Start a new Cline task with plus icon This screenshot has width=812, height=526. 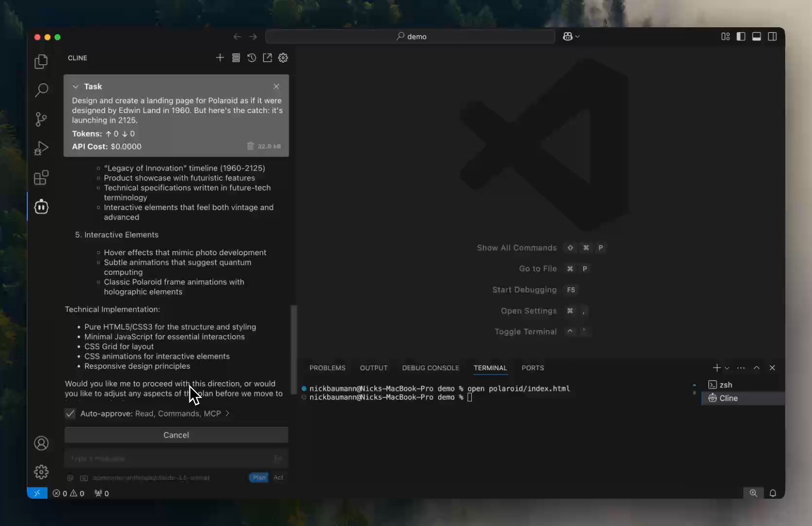point(220,58)
